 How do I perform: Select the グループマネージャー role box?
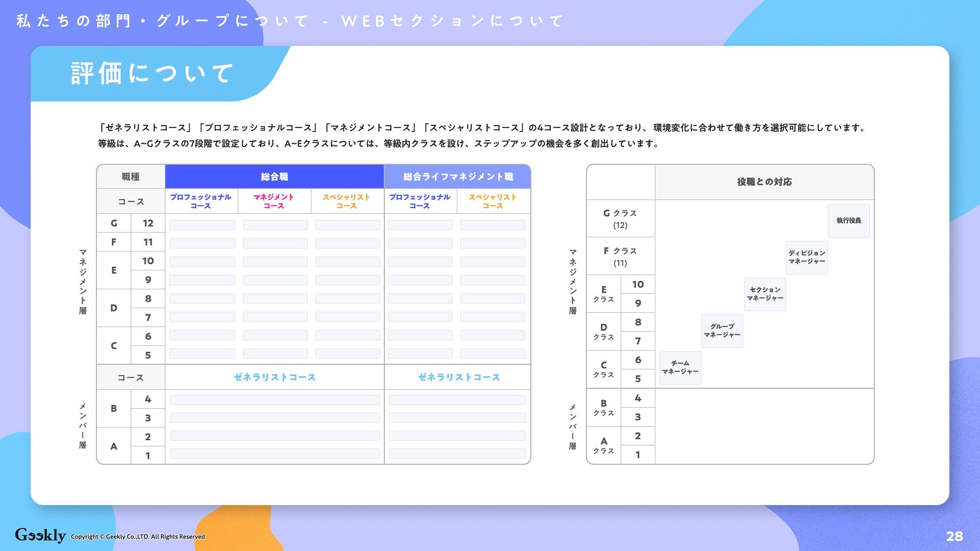(x=722, y=331)
